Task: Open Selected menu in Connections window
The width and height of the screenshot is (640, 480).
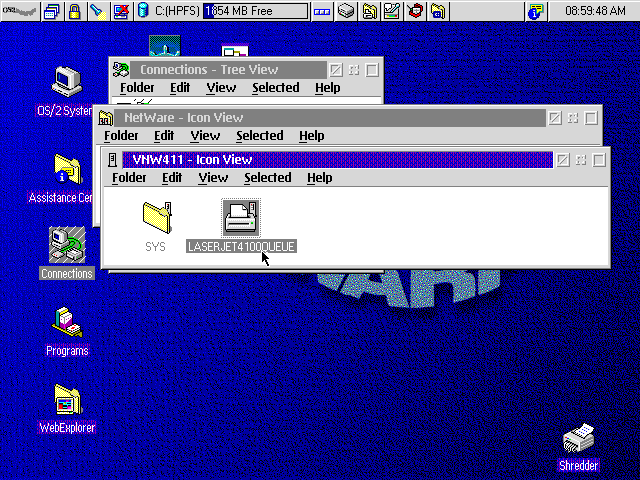Action: [276, 88]
